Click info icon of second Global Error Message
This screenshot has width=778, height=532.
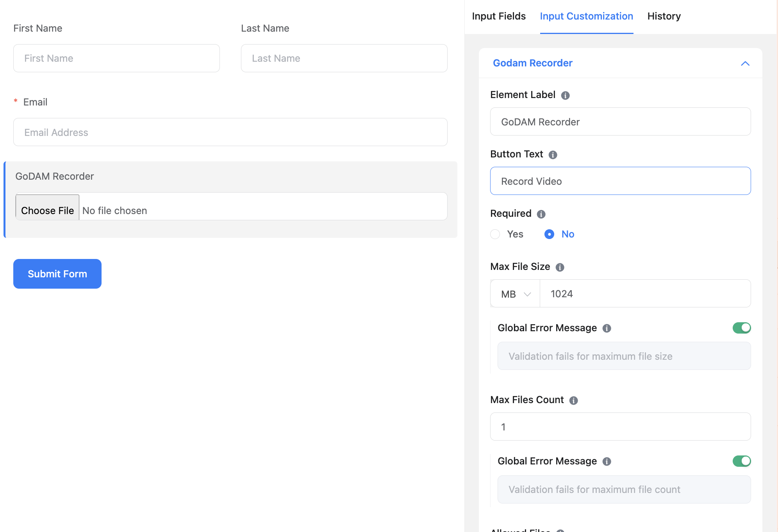point(607,462)
